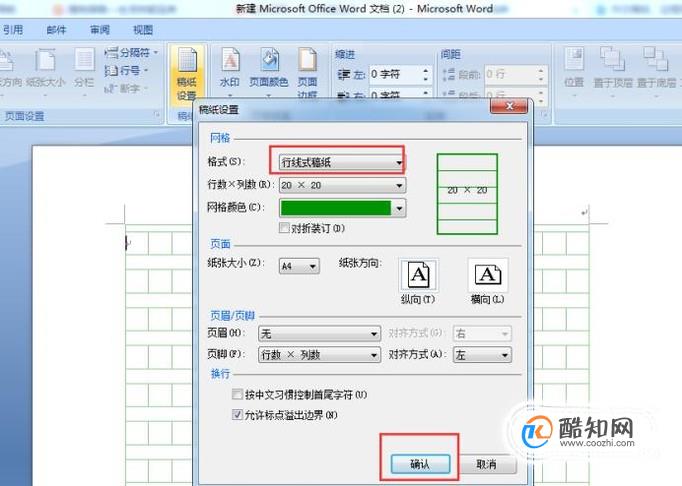Open footer 对齐方式 dropdown showing 左
682x486 pixels.
[x=482, y=355]
